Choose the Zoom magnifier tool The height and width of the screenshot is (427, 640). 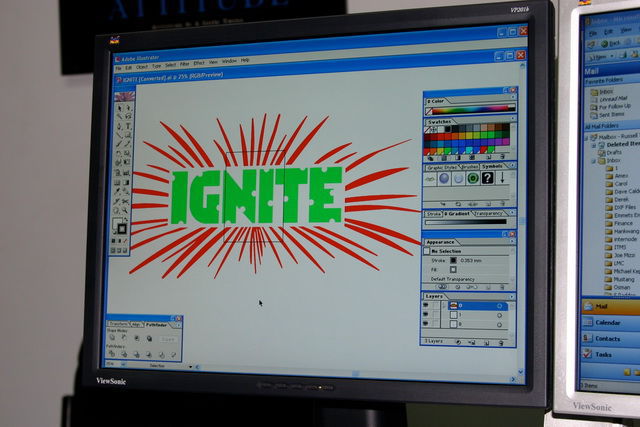point(125,210)
